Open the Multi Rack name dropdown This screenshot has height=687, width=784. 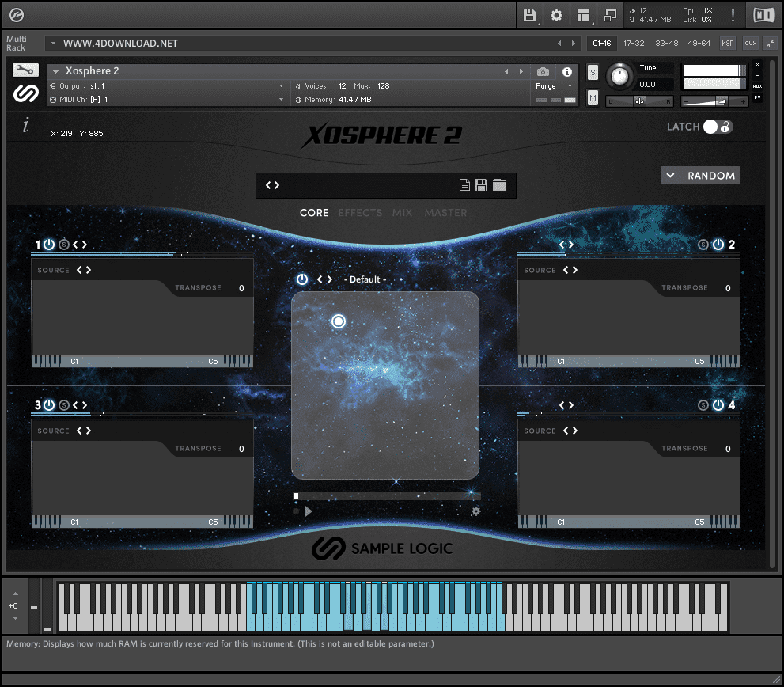54,43
